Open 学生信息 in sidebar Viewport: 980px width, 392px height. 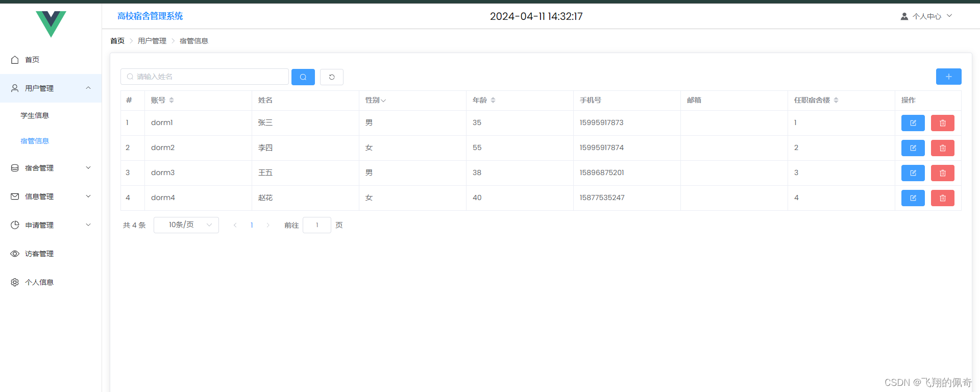[x=35, y=115]
